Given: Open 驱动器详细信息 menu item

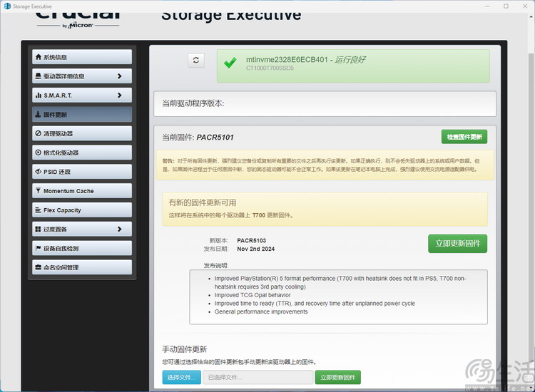Looking at the screenshot, I should pos(82,76).
